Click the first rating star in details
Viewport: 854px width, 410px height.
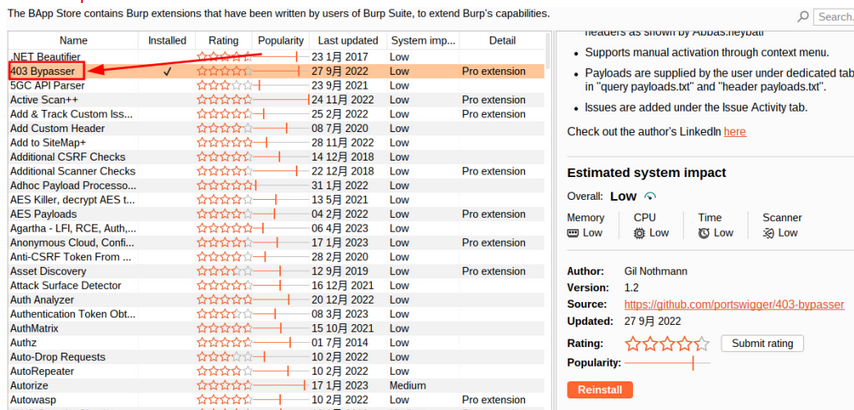[x=632, y=344]
